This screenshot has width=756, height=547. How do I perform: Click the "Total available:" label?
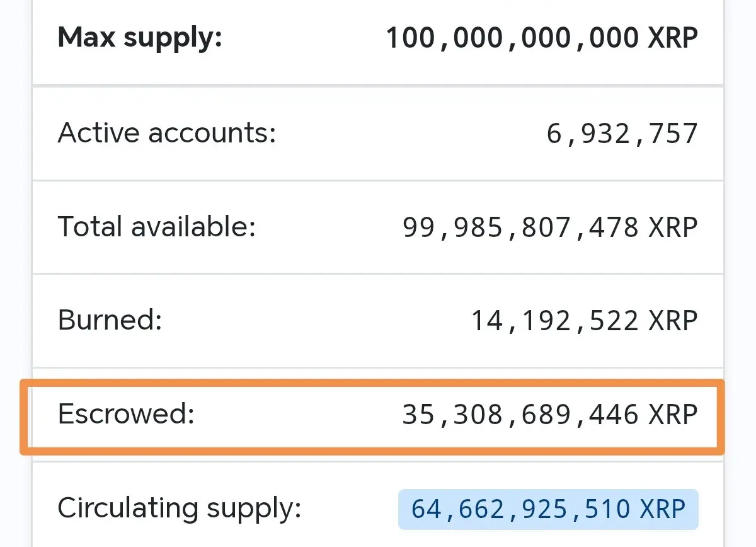(157, 226)
